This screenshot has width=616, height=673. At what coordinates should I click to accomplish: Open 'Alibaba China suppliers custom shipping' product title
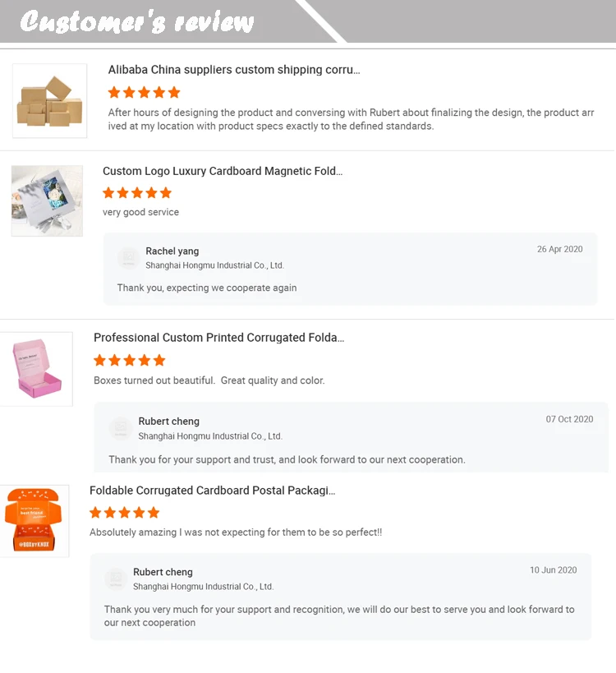click(234, 70)
